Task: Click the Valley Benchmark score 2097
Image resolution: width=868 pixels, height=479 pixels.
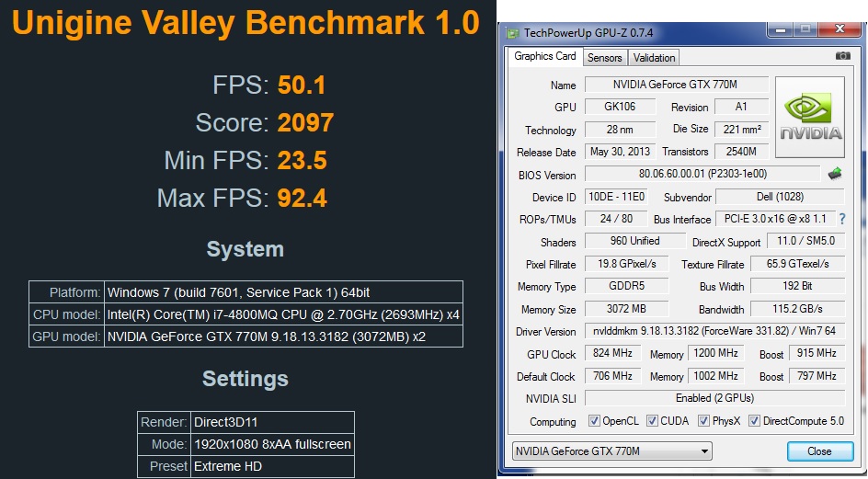Action: 305,123
